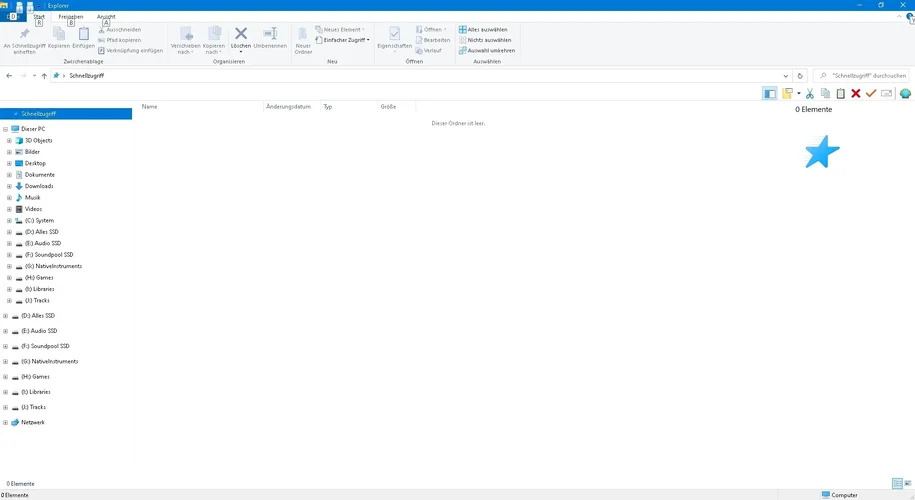The height and width of the screenshot is (500, 915).
Task: Open the Öffnen dropdown in the ribbon
Action: (431, 29)
